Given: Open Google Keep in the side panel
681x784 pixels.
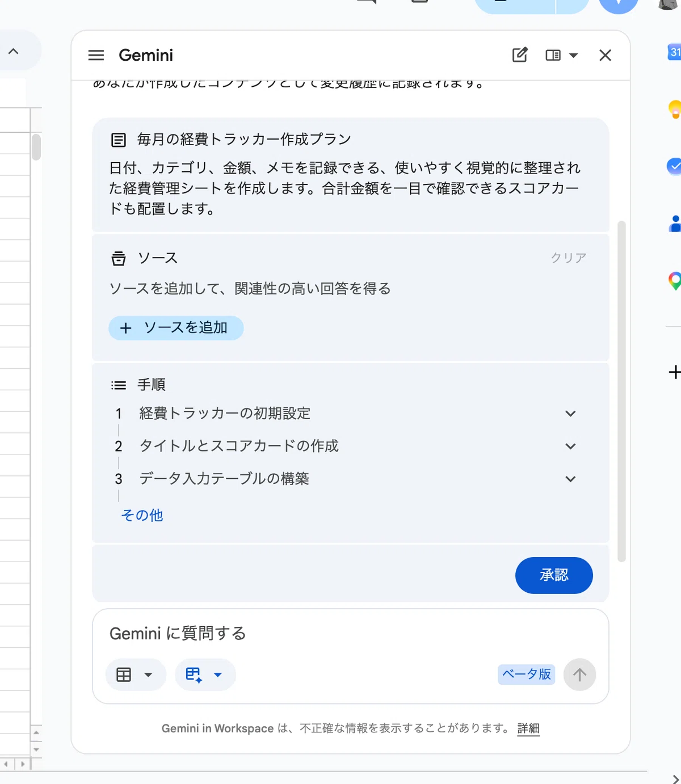Looking at the screenshot, I should tap(675, 109).
